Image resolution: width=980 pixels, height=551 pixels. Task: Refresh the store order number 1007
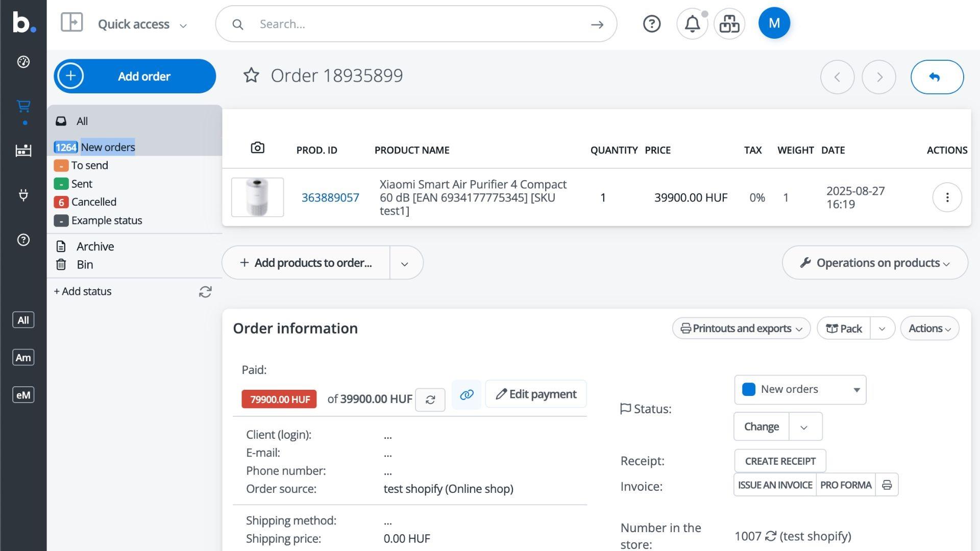point(771,536)
